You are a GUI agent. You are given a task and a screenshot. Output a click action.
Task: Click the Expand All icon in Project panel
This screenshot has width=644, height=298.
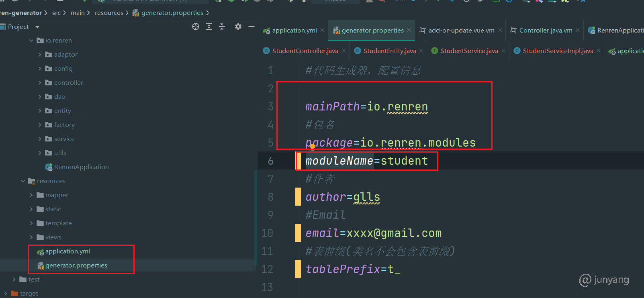click(209, 27)
